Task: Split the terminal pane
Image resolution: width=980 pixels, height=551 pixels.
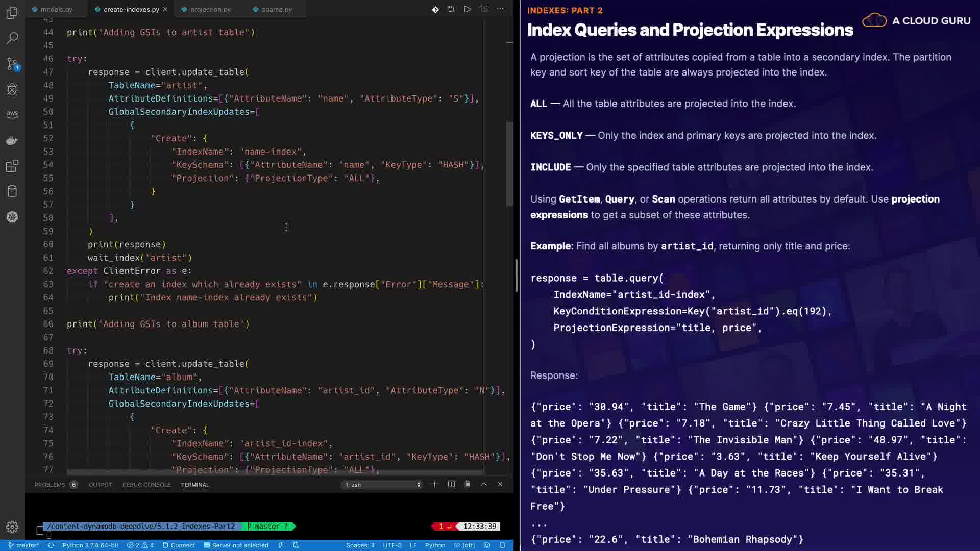Action: pos(451,484)
